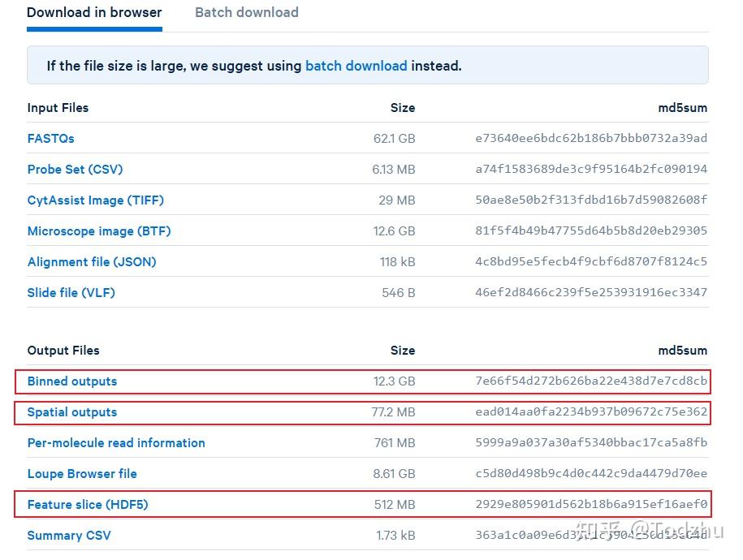Download the FASTQs input file
Viewport: 743px width, 560px height.
click(51, 139)
